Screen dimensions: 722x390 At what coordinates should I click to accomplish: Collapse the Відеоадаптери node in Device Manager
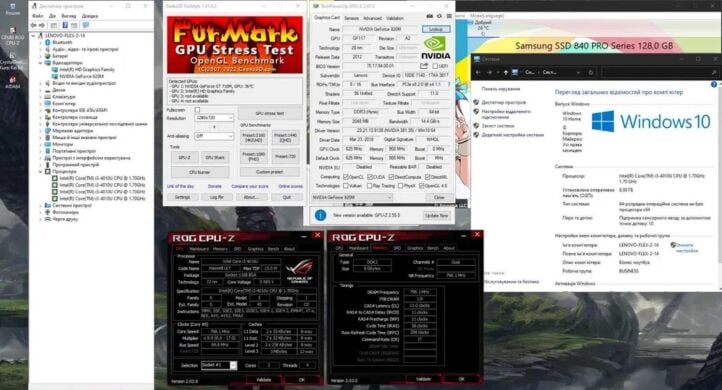point(41,63)
